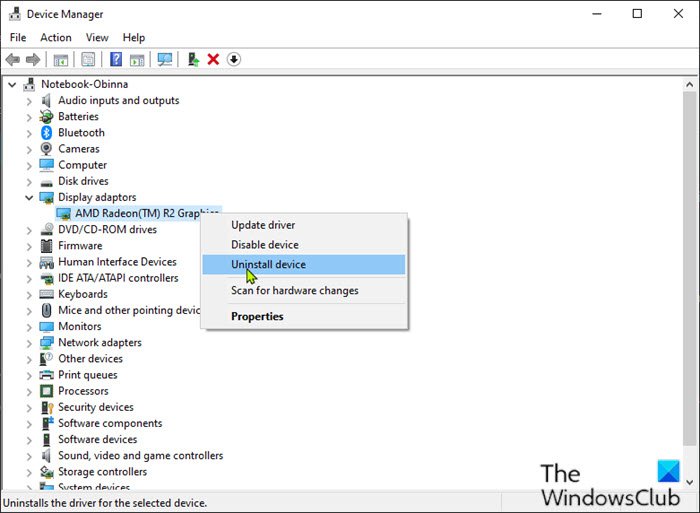The width and height of the screenshot is (700, 513).
Task: Click the Update device driver toolbar icon
Action: pyautogui.click(x=193, y=59)
